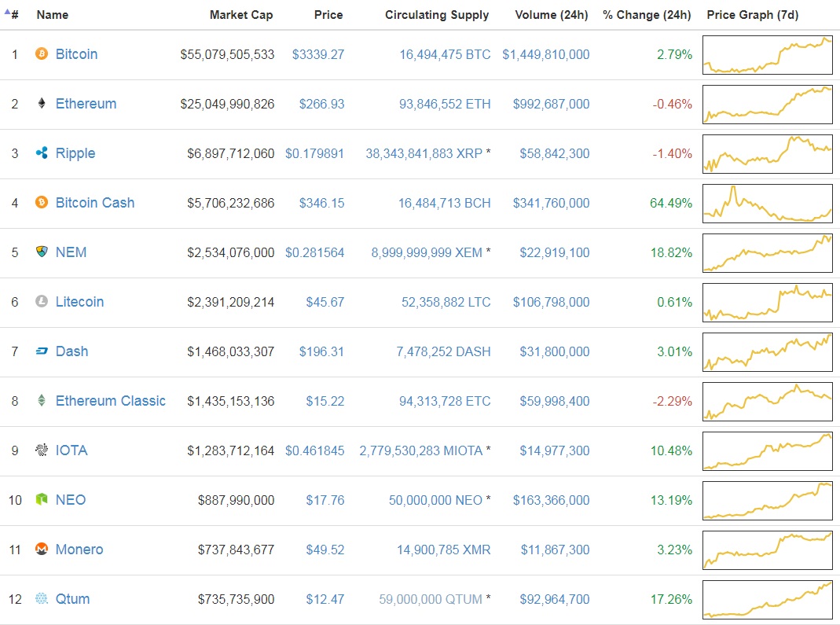
Task: Open Dash 7-day price graph
Action: point(767,352)
